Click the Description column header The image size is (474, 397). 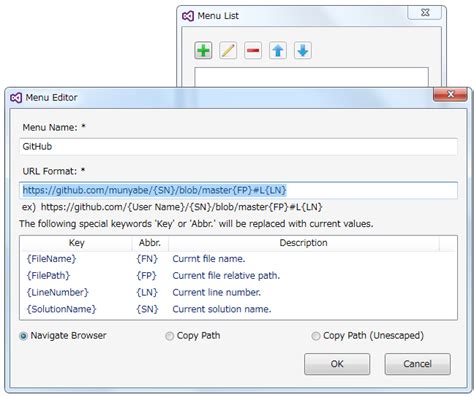(303, 243)
